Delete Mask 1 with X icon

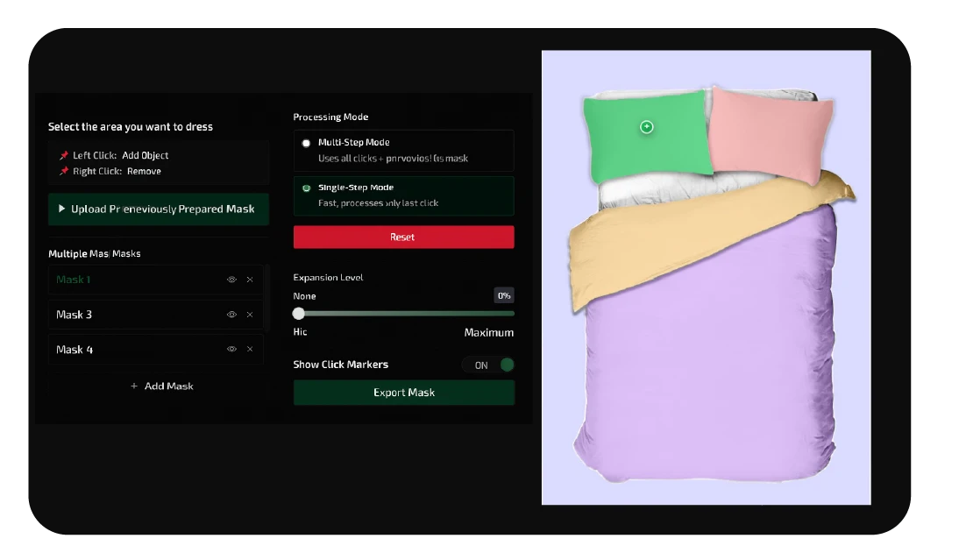coord(250,280)
